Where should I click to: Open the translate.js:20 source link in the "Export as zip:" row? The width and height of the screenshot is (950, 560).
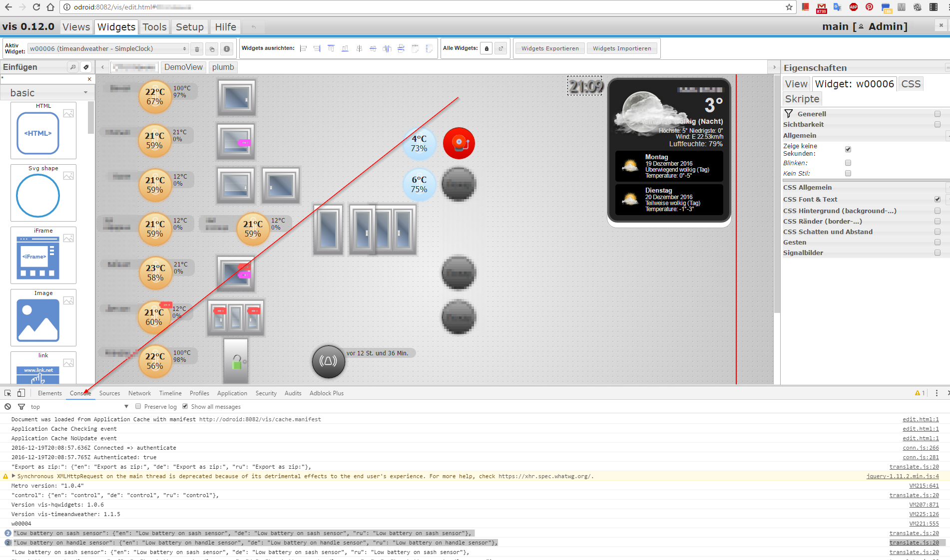(914, 467)
